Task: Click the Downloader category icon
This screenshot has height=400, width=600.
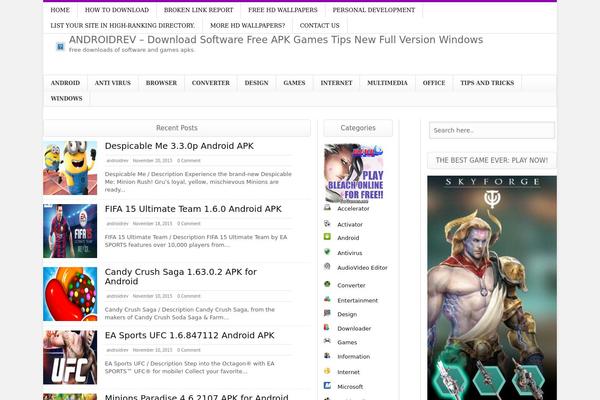Action: click(x=327, y=327)
